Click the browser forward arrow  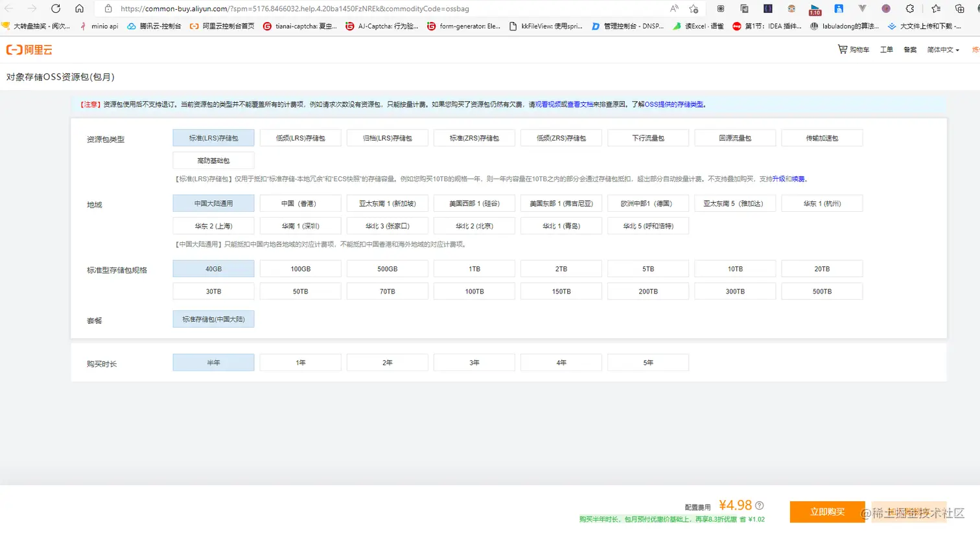32,8
